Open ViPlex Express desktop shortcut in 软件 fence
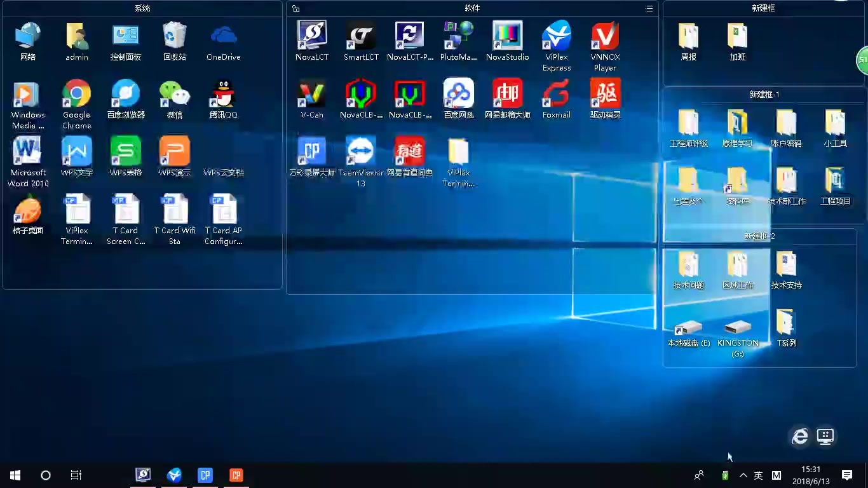 [557, 46]
